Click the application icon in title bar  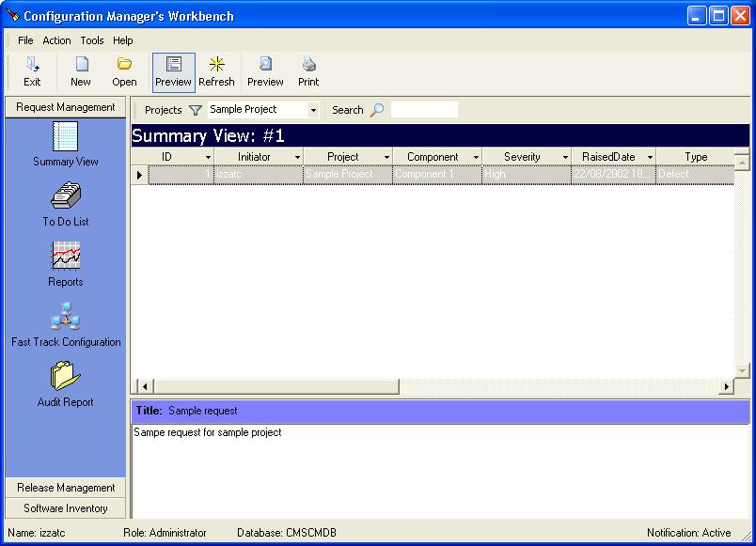coord(12,16)
